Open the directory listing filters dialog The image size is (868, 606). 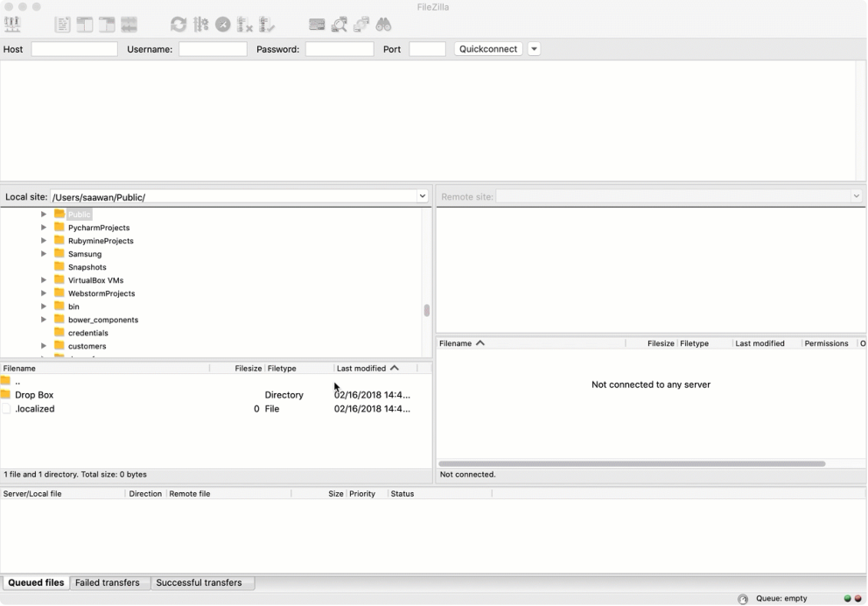click(317, 25)
